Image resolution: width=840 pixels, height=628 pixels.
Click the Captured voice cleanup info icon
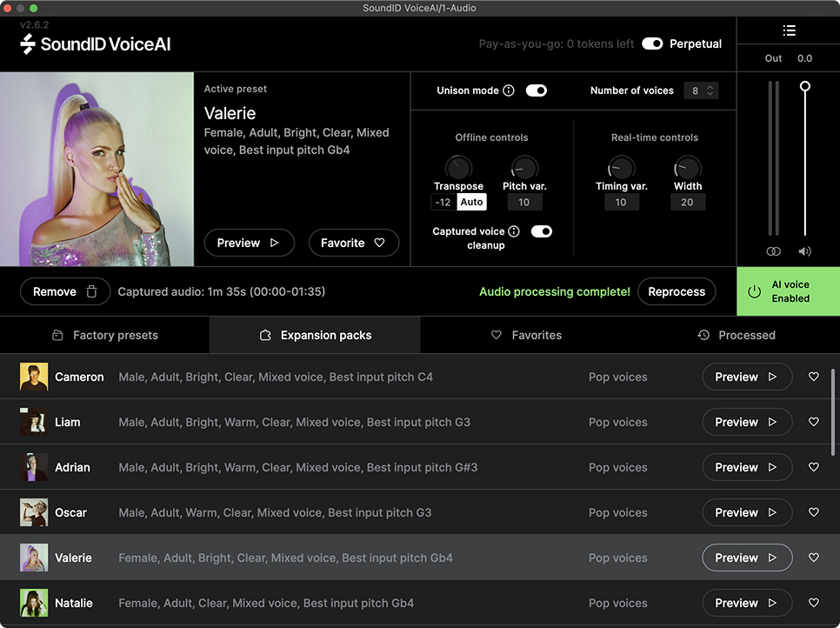point(514,231)
